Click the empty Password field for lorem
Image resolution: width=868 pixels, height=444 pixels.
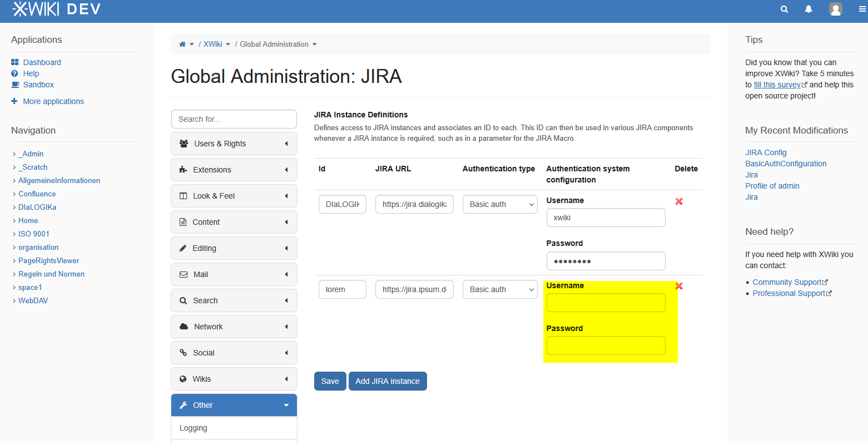click(606, 346)
